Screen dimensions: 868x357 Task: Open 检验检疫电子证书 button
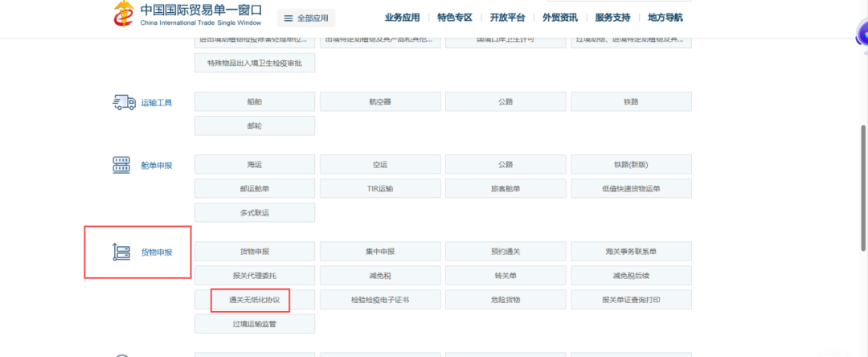(x=380, y=300)
